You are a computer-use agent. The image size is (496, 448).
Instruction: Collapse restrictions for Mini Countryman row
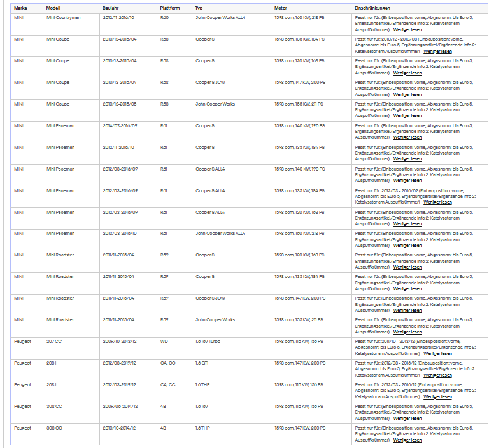(407, 30)
